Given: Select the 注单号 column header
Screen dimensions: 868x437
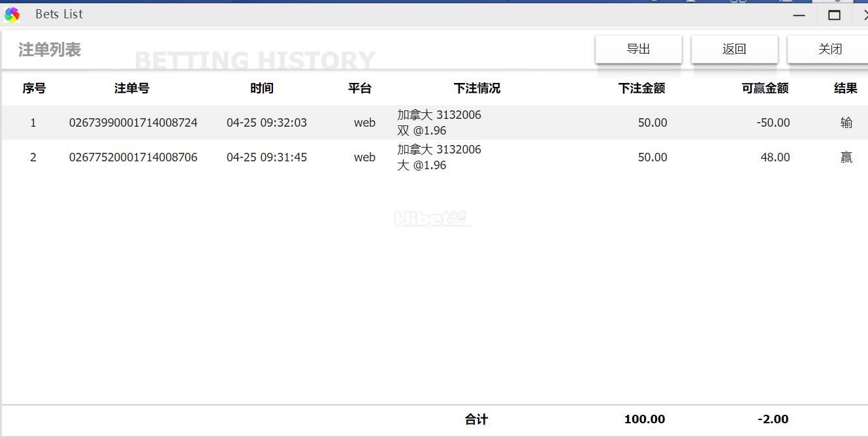Looking at the screenshot, I should coord(132,88).
